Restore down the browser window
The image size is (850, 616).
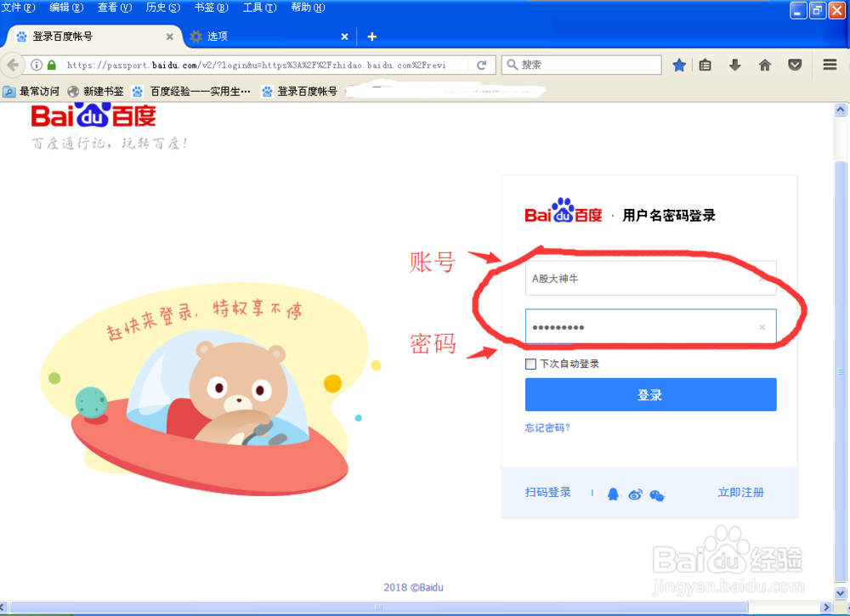point(818,10)
